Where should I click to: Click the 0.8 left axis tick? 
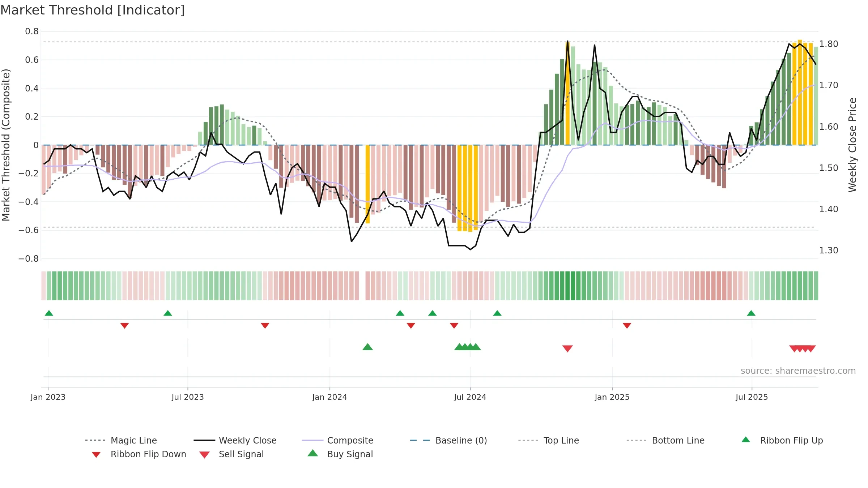click(x=32, y=31)
